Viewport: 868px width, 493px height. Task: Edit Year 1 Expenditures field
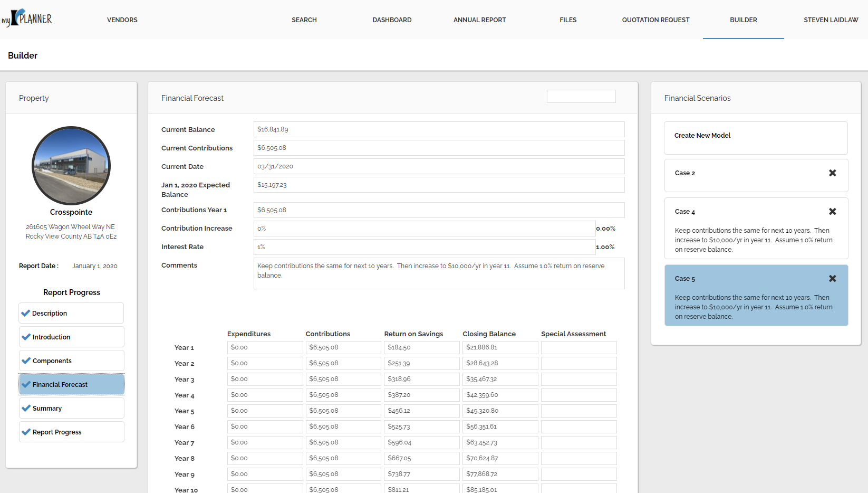click(265, 347)
